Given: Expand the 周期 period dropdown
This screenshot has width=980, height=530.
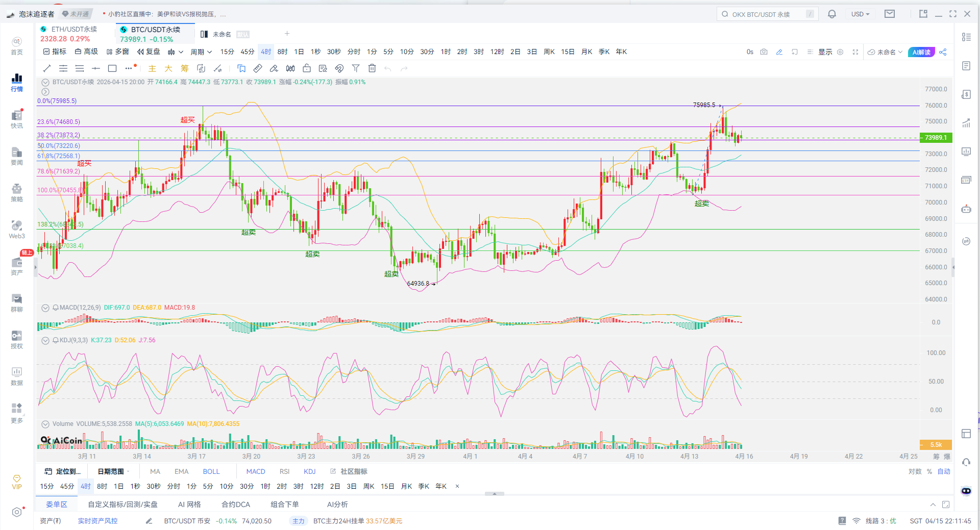Looking at the screenshot, I should coord(201,52).
